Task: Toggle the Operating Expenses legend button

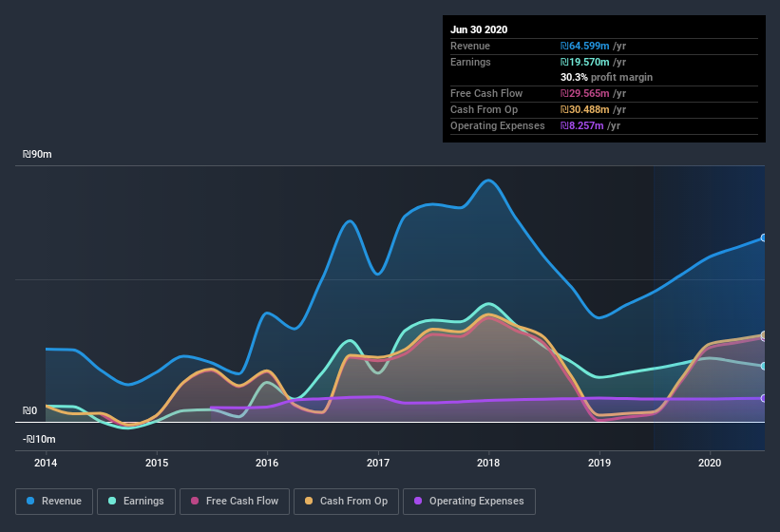Action: 469,502
